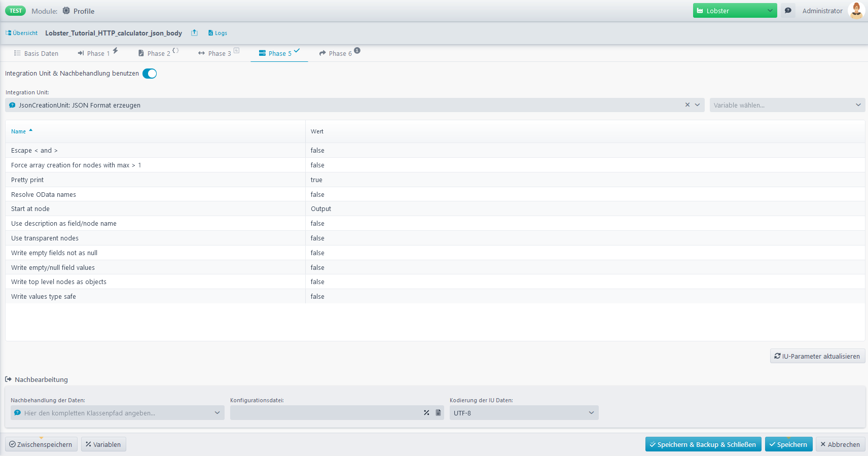Screen dimensions: 868x456
Task: Open the Kodierung UTF-8 dropdown
Action: coord(524,413)
